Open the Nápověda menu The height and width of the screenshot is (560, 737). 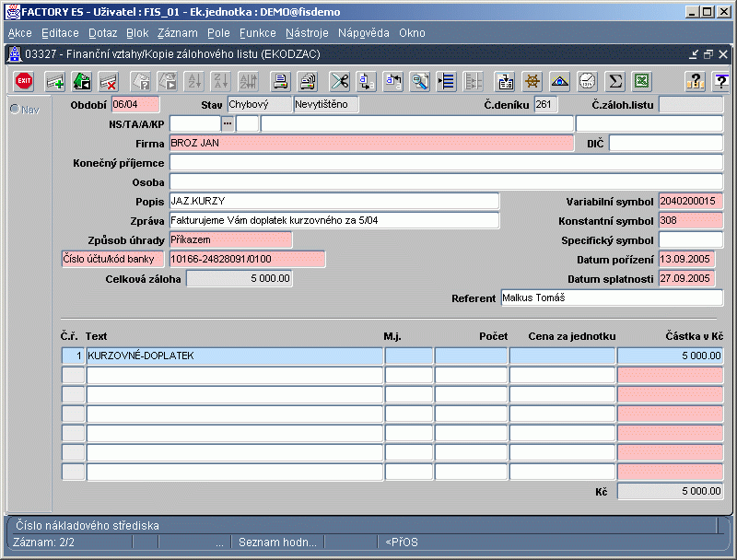[x=364, y=33]
